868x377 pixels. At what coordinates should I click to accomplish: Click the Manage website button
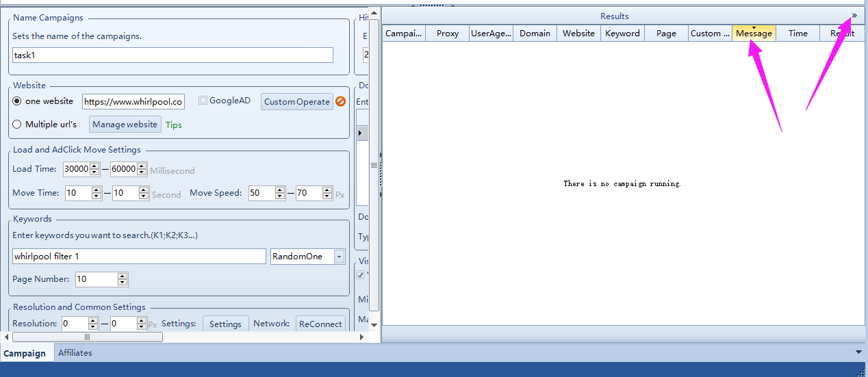tap(125, 125)
